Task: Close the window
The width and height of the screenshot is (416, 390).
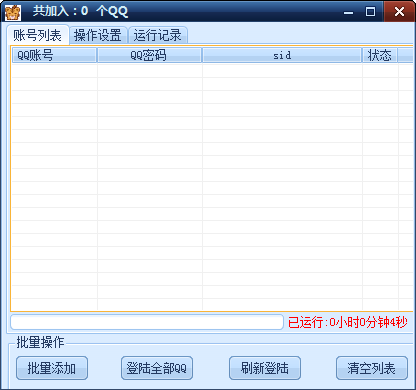Action: pyautogui.click(x=399, y=12)
